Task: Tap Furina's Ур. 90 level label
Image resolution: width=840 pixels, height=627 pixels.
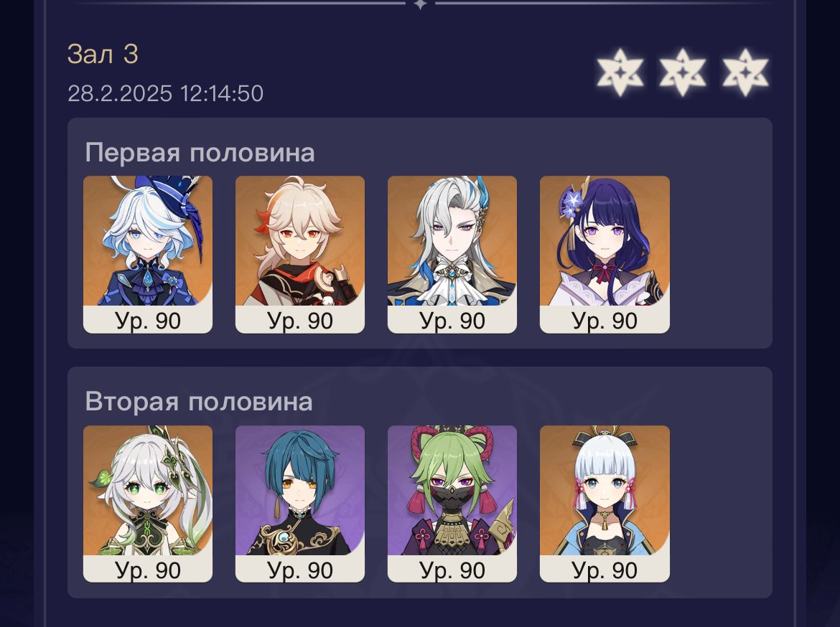Action: [148, 320]
